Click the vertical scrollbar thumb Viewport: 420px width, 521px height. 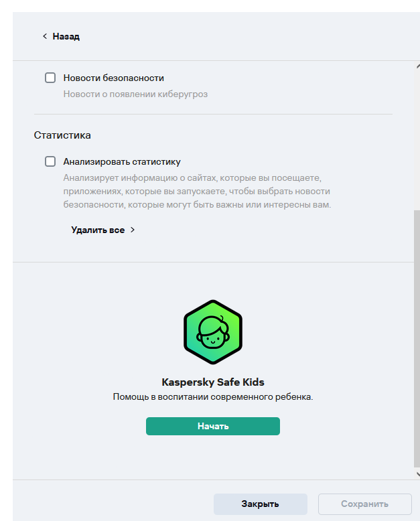tap(417, 335)
